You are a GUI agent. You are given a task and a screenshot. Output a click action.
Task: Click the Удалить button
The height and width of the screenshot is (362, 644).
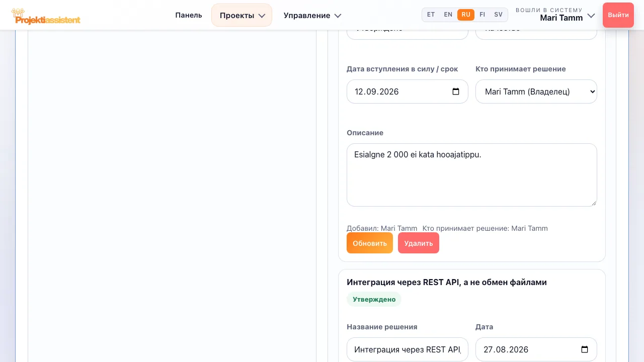(419, 243)
